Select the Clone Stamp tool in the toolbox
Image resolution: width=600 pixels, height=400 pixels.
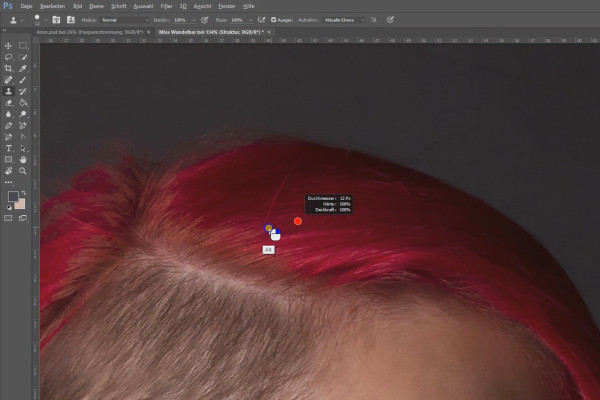[x=8, y=91]
